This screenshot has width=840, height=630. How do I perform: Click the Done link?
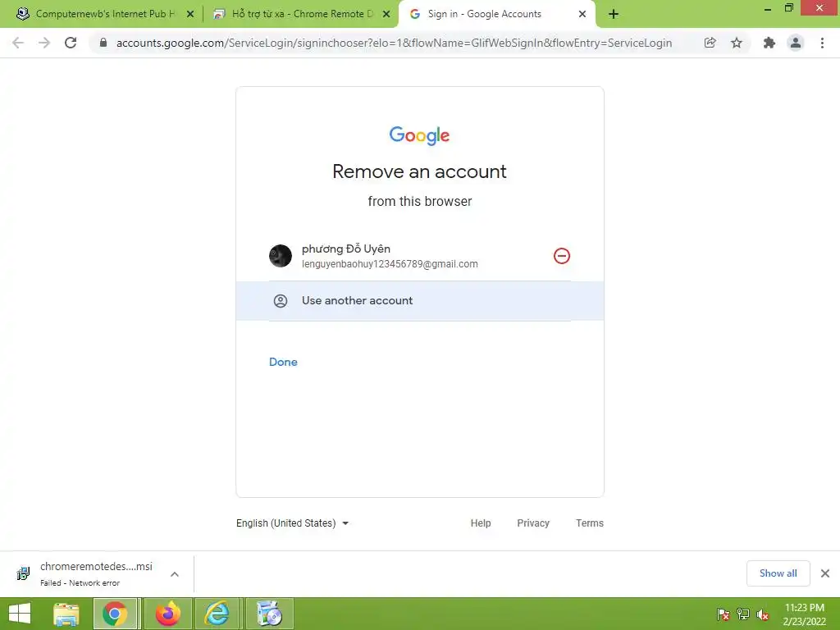tap(283, 362)
